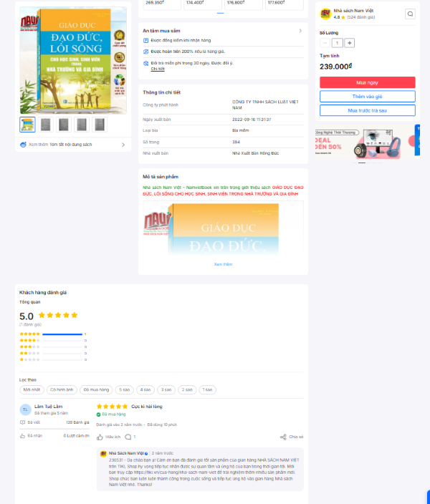Select the fourth product thumbnail
The height and width of the screenshot is (504, 430).
click(x=82, y=125)
